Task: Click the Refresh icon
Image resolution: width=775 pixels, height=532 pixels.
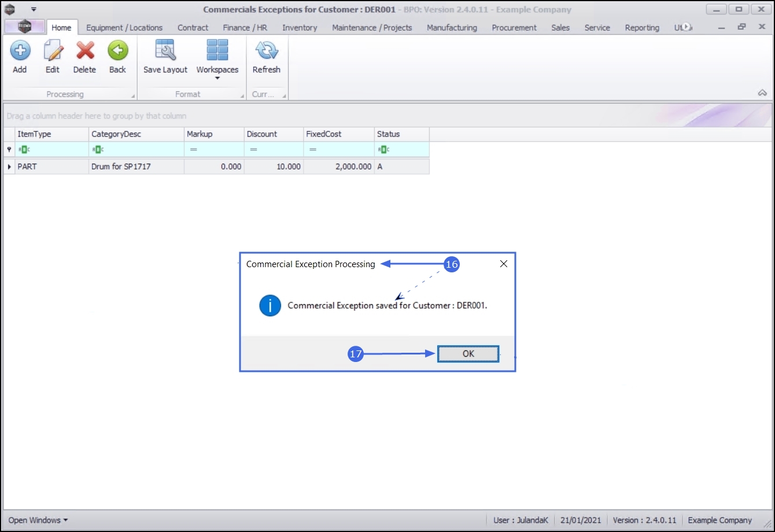Action: point(267,51)
